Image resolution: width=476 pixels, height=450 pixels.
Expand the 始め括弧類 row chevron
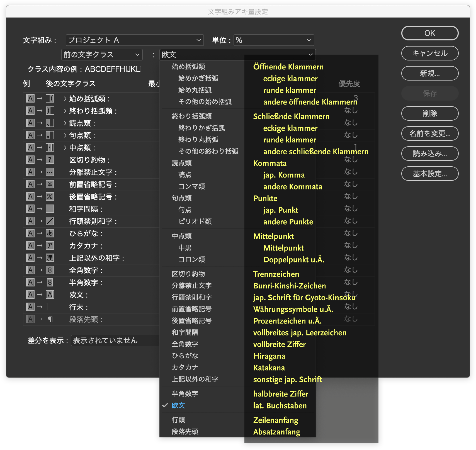pyautogui.click(x=65, y=99)
